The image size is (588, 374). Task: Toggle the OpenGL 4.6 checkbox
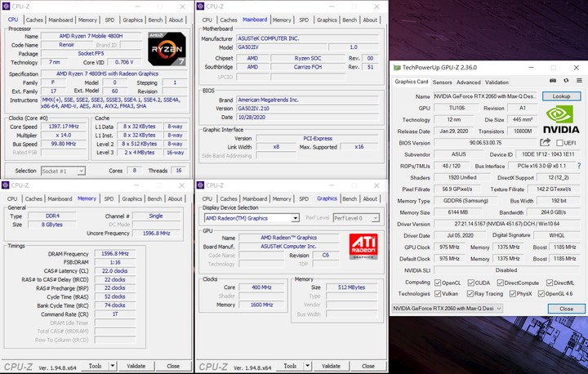pyautogui.click(x=541, y=294)
